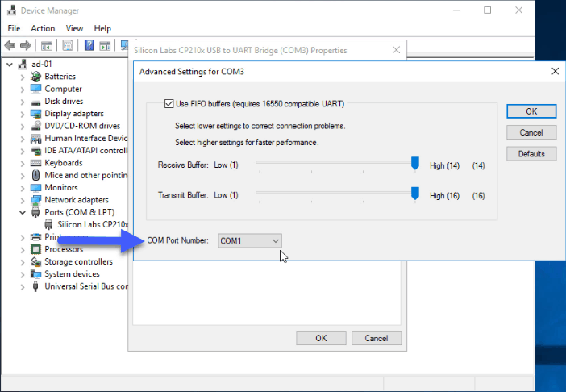This screenshot has width=566, height=392.
Task: Select the DVD/CD-ROM drives icon
Action: [35, 126]
